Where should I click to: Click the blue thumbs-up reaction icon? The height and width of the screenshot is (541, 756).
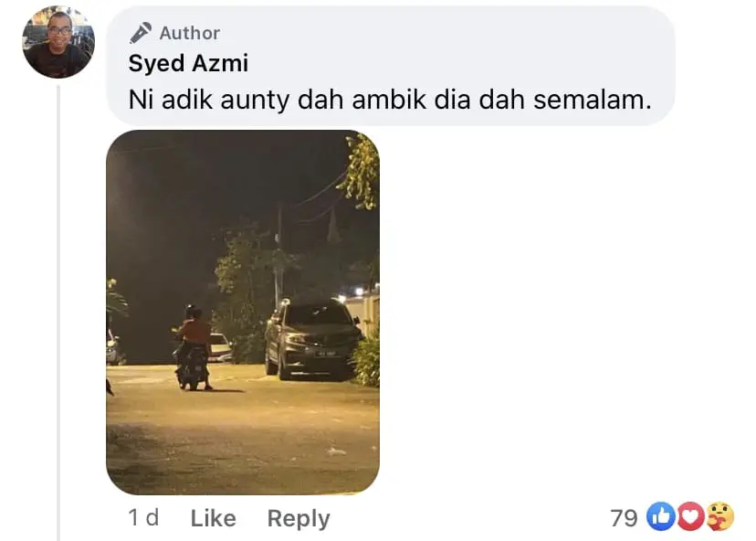660,517
